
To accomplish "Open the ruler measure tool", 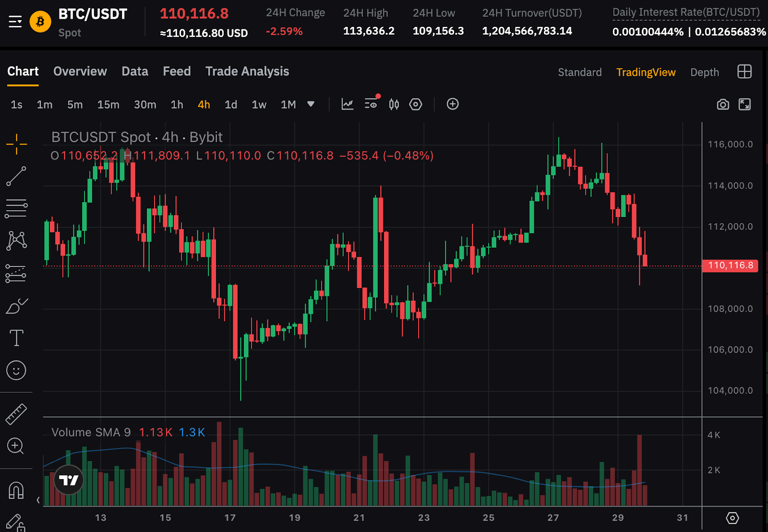I will point(16,414).
